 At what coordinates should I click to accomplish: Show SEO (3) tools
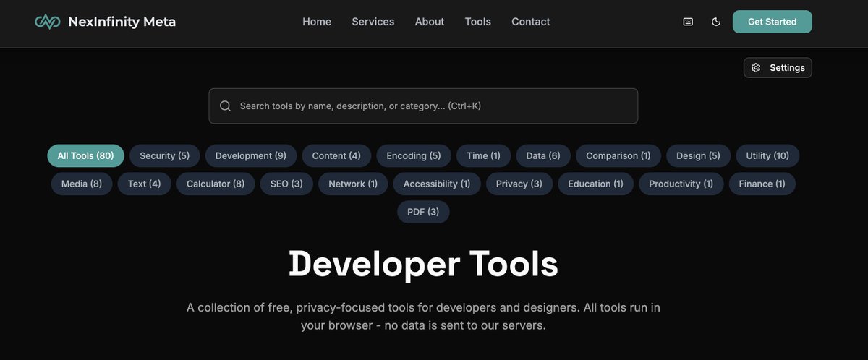tap(286, 184)
